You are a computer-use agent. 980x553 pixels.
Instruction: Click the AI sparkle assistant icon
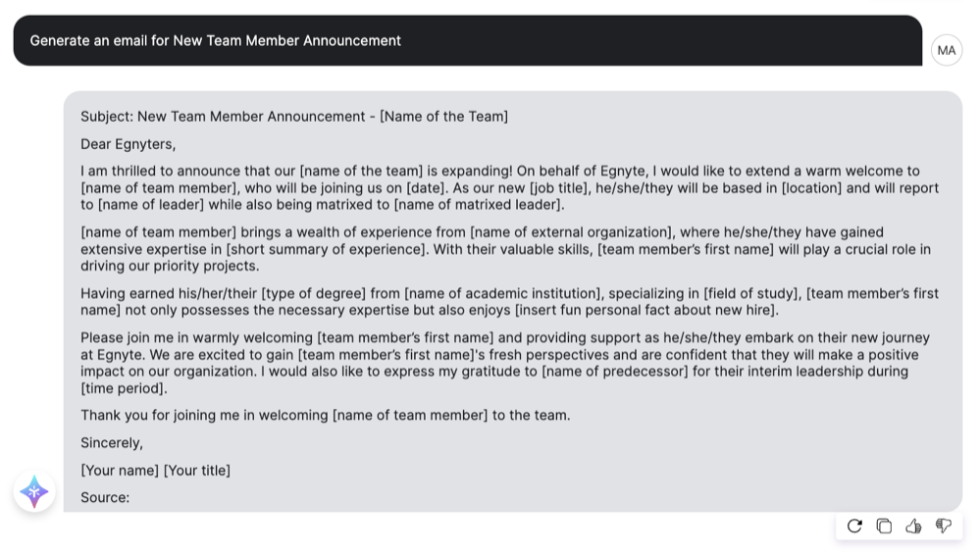(x=34, y=491)
